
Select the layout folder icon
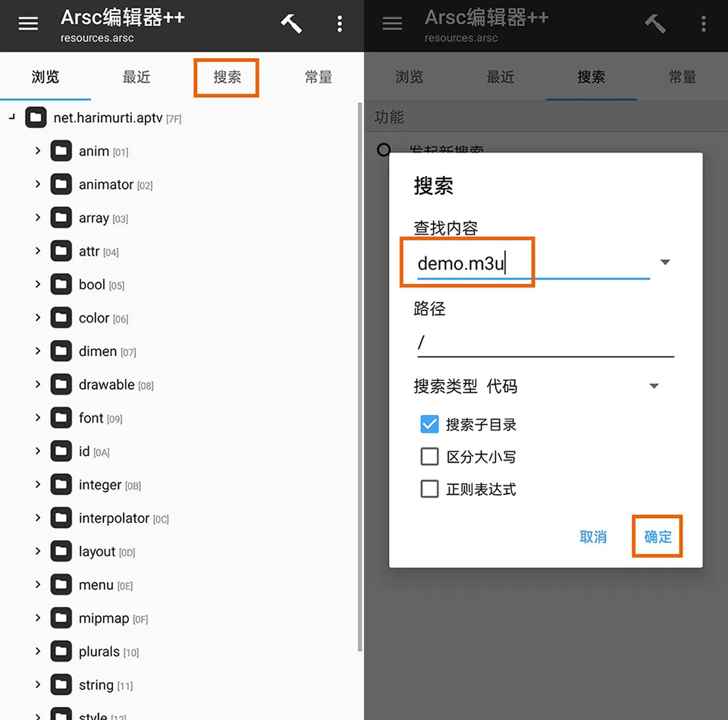(x=61, y=552)
